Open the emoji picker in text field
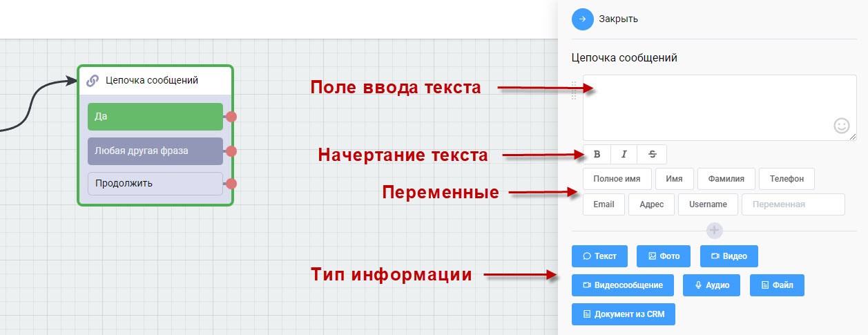The image size is (868, 335). coord(841,126)
